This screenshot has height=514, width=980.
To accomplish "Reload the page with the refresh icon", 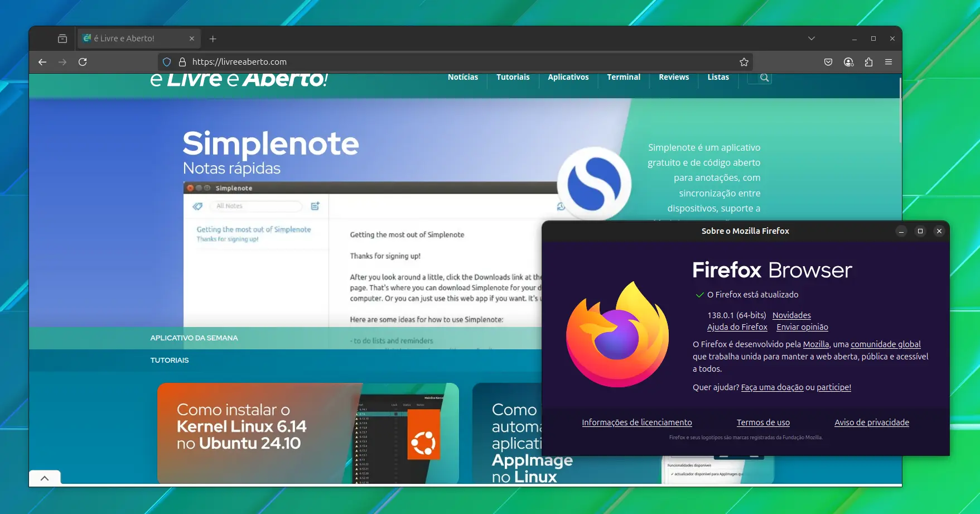I will pyautogui.click(x=83, y=62).
